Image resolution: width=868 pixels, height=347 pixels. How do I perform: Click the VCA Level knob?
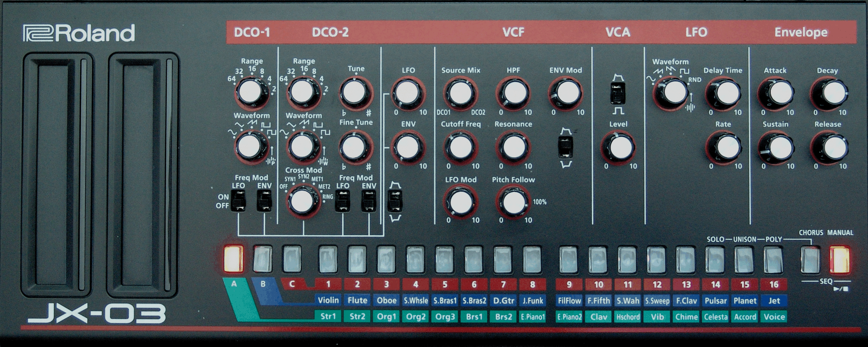pyautogui.click(x=619, y=147)
